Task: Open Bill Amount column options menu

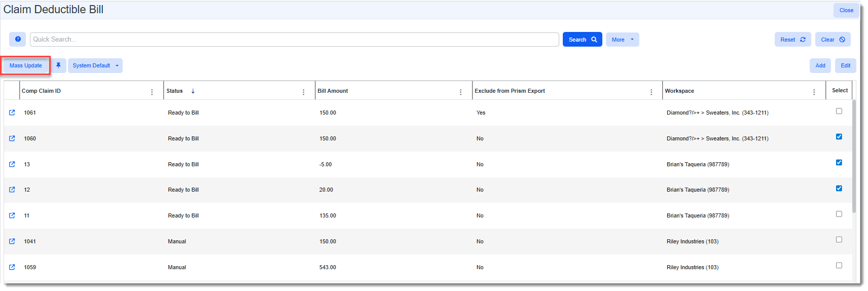Action: (x=460, y=92)
